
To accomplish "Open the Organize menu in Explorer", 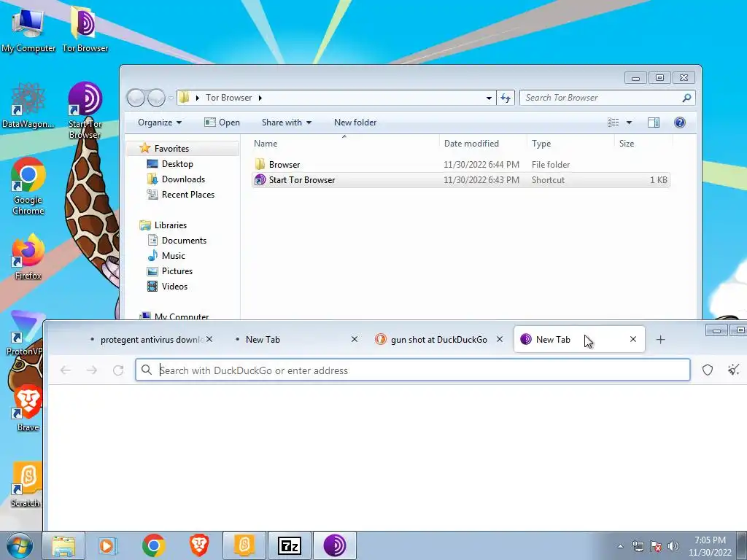I will 160,122.
